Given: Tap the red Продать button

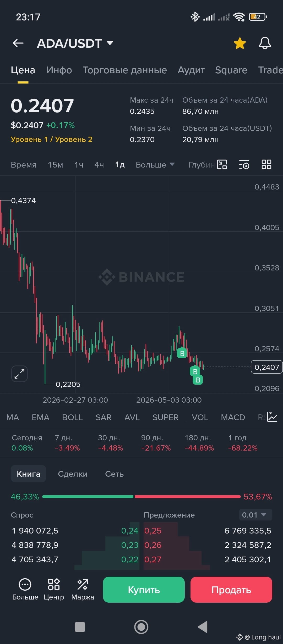Looking at the screenshot, I should tap(231, 590).
